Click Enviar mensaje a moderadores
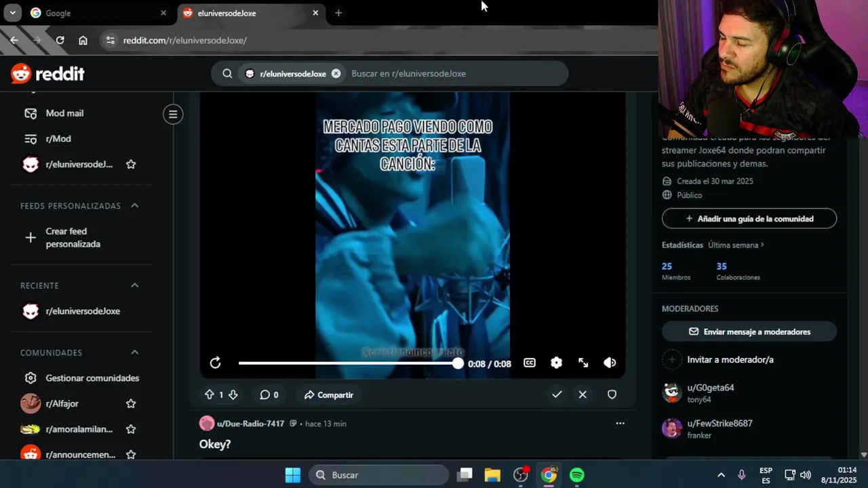The width and height of the screenshot is (868, 488). [x=749, y=331]
